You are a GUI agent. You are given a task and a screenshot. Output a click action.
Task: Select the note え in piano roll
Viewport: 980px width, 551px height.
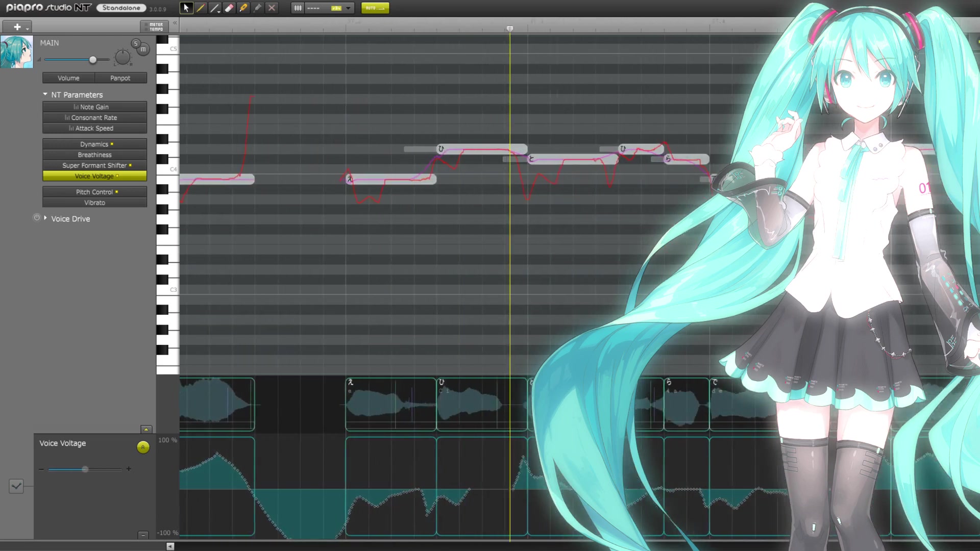click(x=390, y=179)
